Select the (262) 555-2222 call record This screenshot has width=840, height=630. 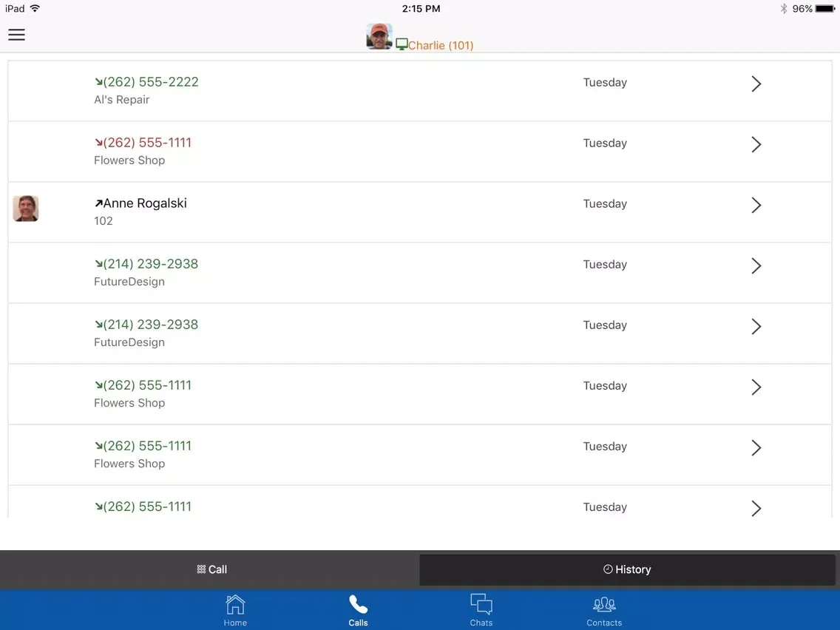(370, 90)
